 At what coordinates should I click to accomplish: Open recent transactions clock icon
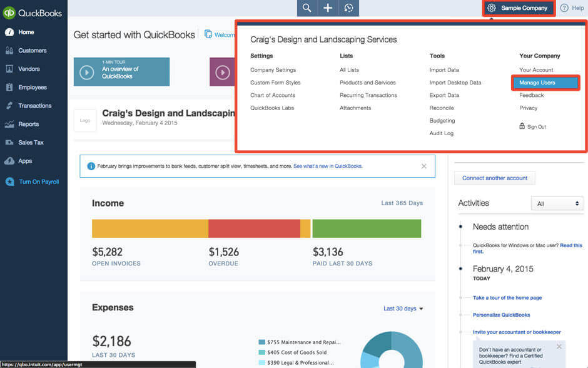348,8
